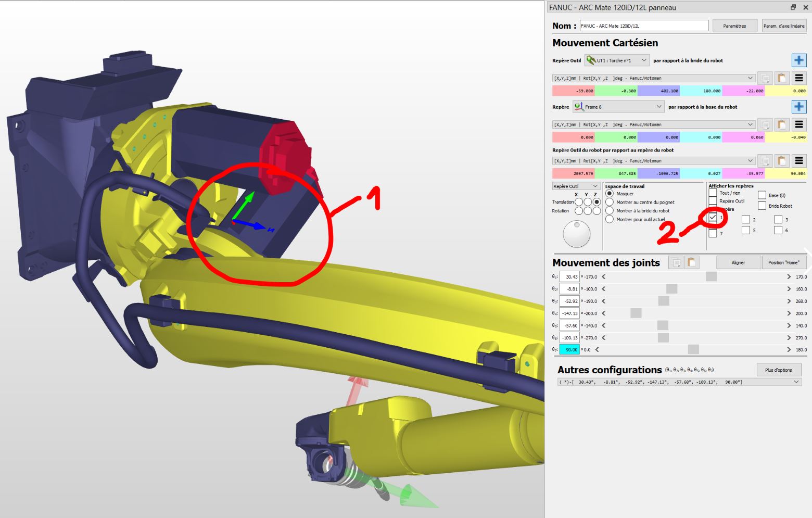Image resolution: width=812 pixels, height=518 pixels.
Task: Copy joint values in Mouvement des joints
Action: (x=676, y=263)
